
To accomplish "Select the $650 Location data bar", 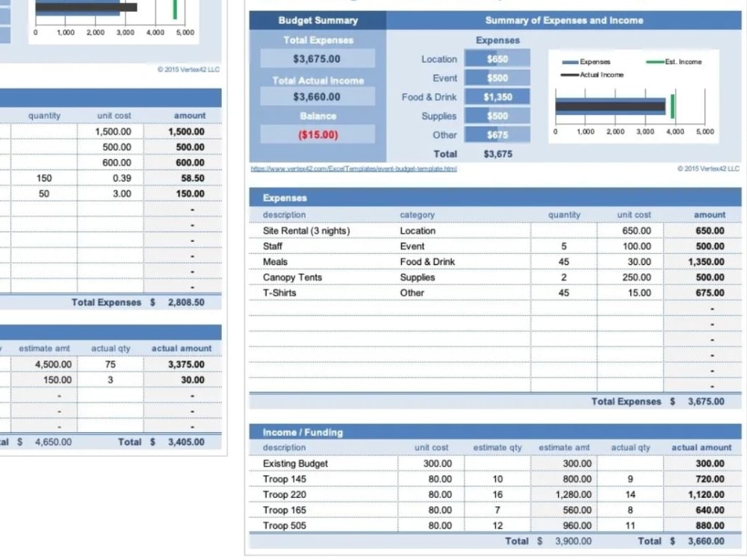I will 497,59.
